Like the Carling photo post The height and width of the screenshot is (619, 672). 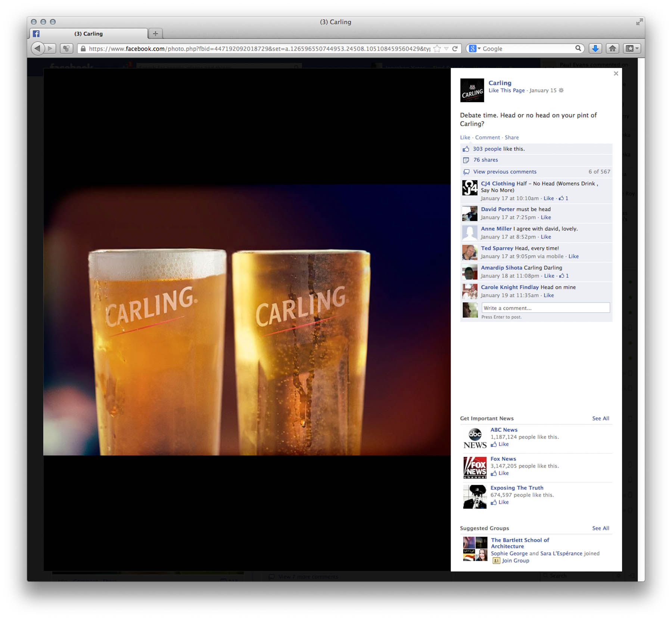(465, 137)
